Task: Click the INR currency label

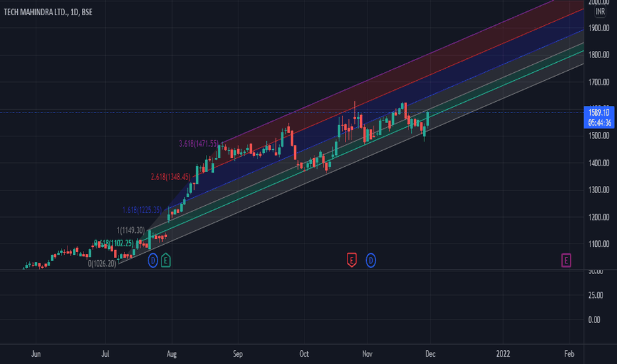Action: 600,11
